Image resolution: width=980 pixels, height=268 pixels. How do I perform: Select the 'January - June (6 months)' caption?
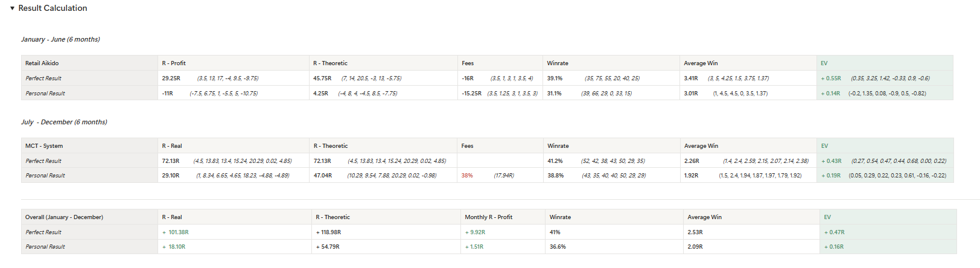(x=60, y=39)
